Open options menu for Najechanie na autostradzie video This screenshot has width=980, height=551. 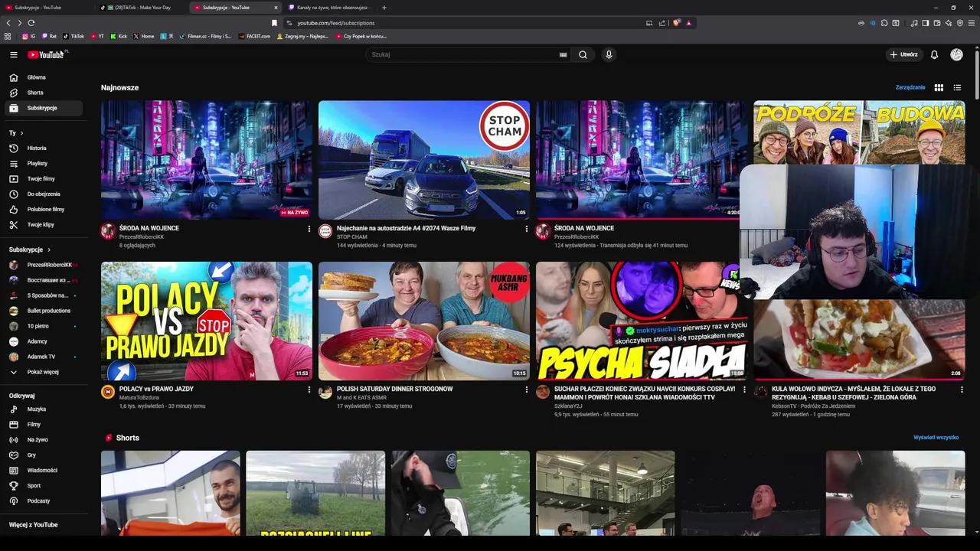click(x=526, y=229)
